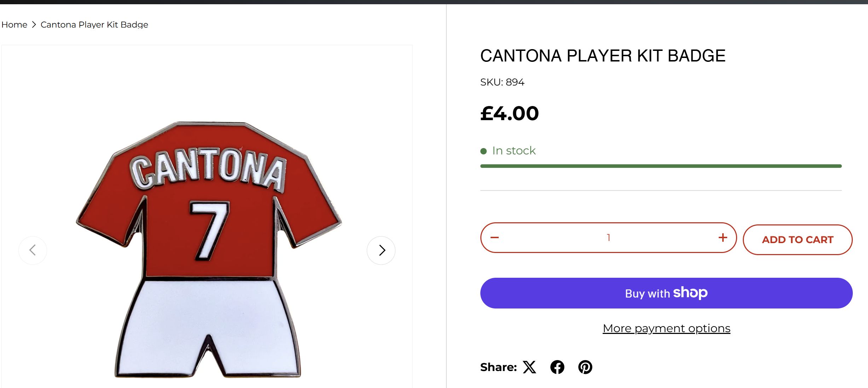Click the Cantona Player Kit Badge heading
Viewport: 868px width, 388px height.
(x=603, y=56)
